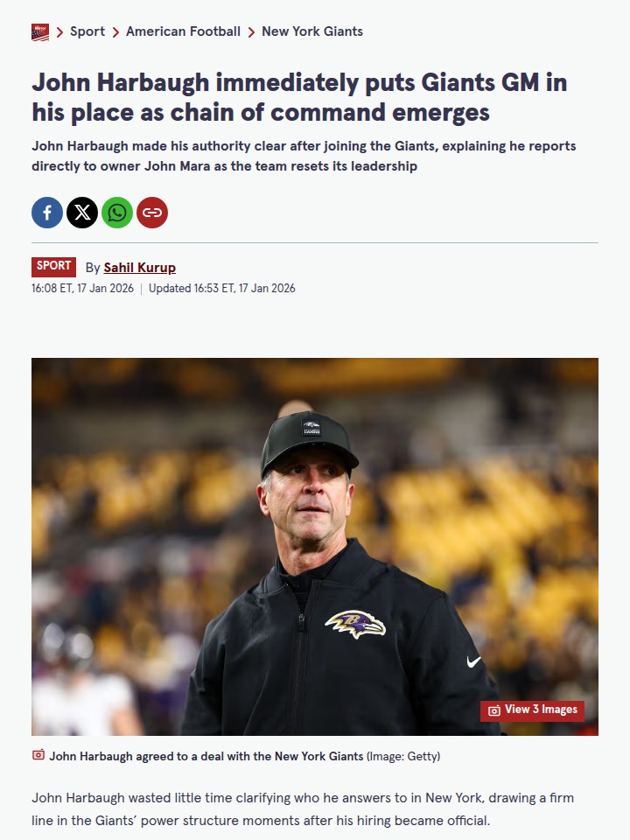Open author Sahil Kurup's profile
Screen dimensions: 630x840
click(x=139, y=268)
